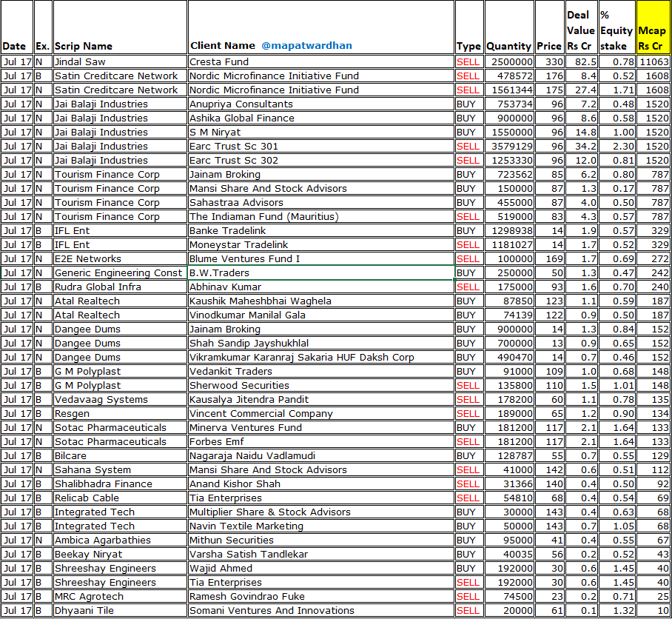This screenshot has height=619, width=672.
Task: Click the Price column header
Action: click(549, 27)
